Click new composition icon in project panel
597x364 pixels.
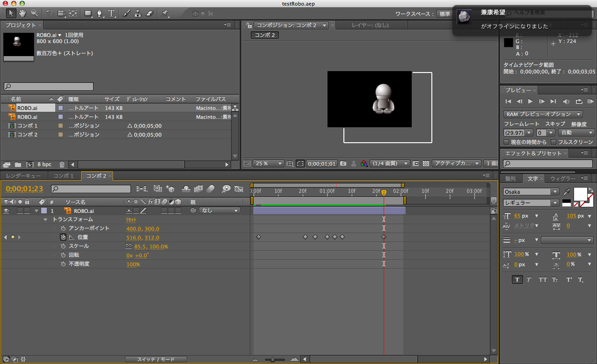30,165
